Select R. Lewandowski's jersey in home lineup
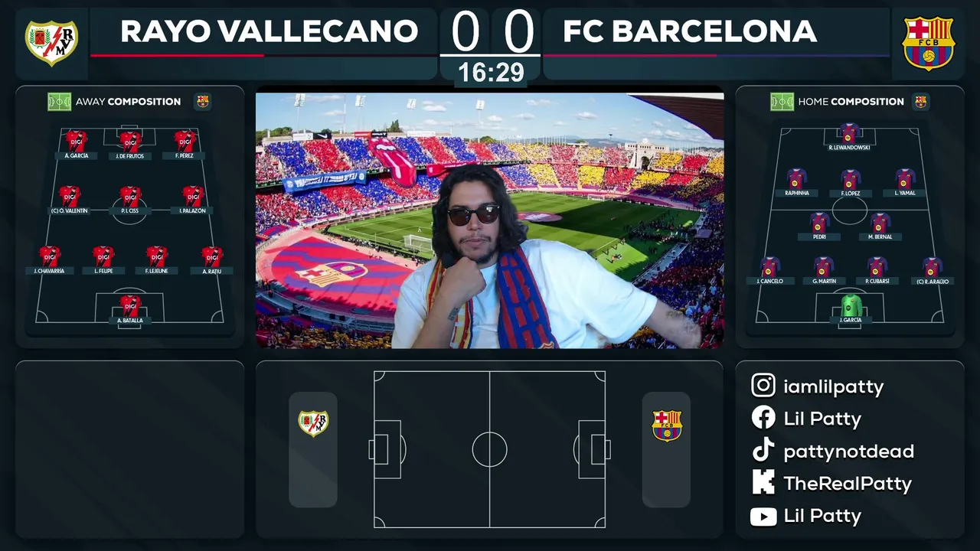Viewport: 980px width, 551px height. 849,133
